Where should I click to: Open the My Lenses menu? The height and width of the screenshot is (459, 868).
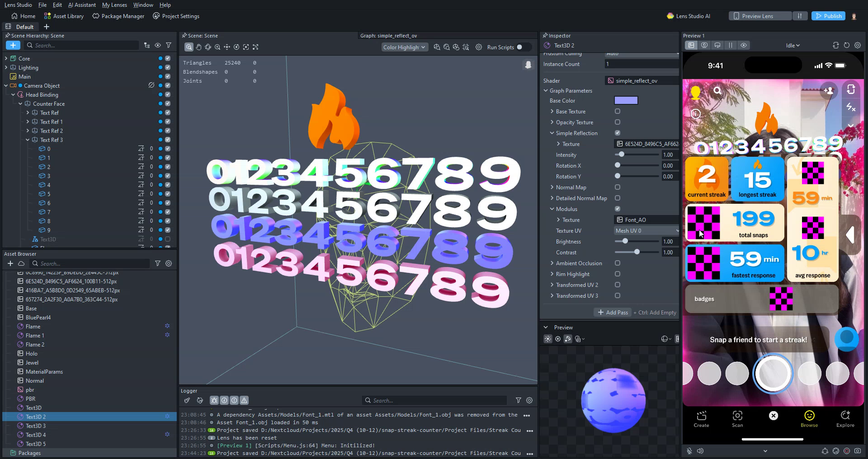pos(114,5)
